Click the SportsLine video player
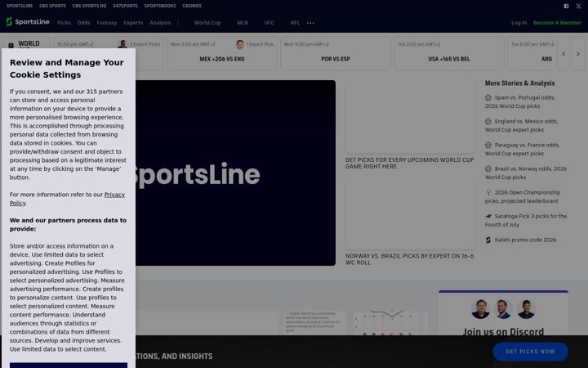The width and height of the screenshot is (588, 368). (235, 173)
